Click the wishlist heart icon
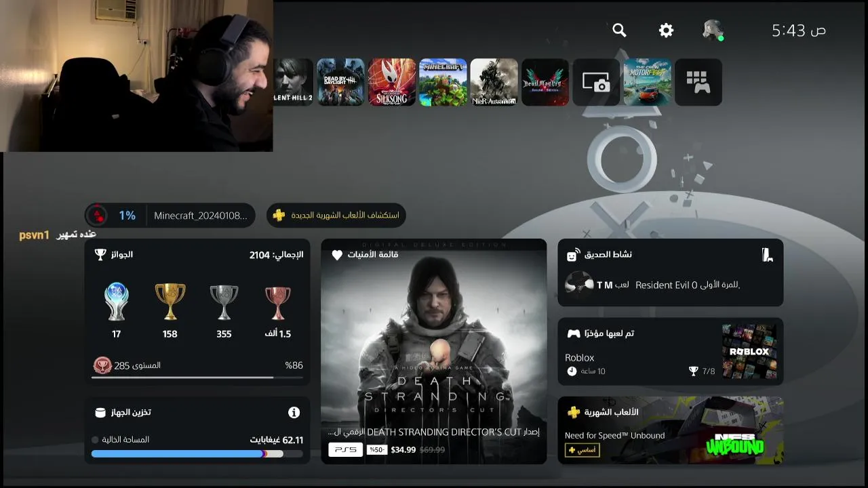Screen dimensions: 868x488 (337, 255)
